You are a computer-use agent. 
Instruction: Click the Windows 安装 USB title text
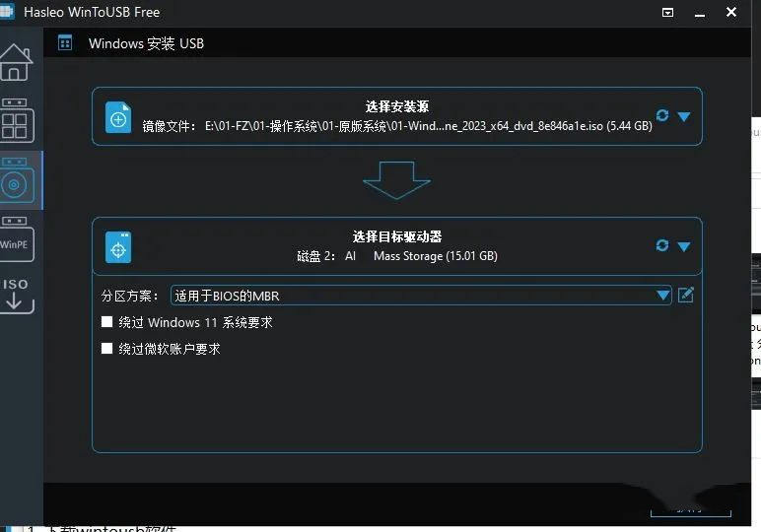pos(146,43)
